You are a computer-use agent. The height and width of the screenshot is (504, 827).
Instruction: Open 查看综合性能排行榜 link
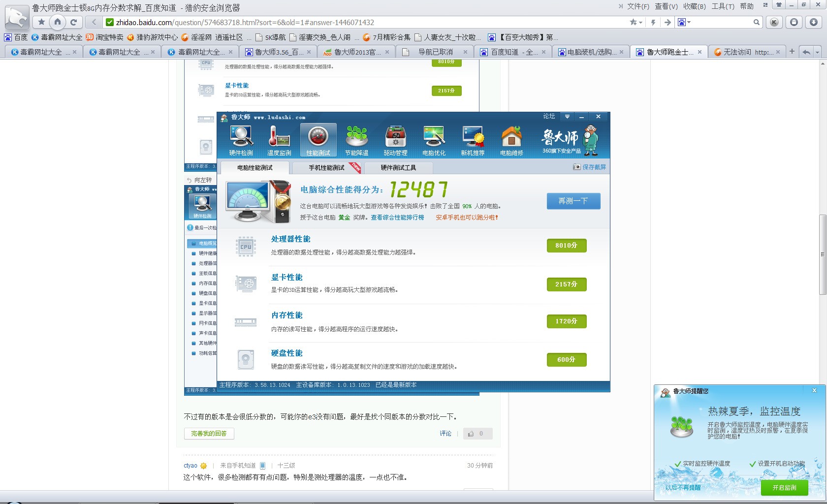click(x=397, y=218)
